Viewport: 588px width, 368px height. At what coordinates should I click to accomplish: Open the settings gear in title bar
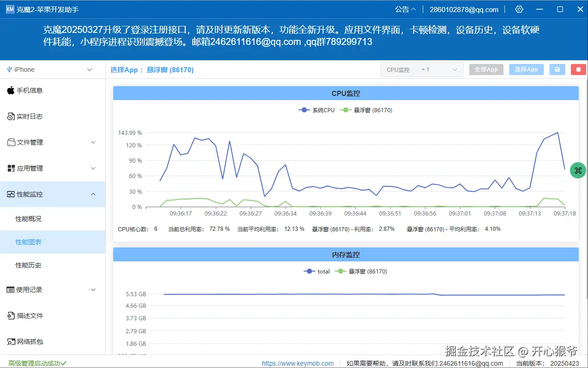pos(519,9)
